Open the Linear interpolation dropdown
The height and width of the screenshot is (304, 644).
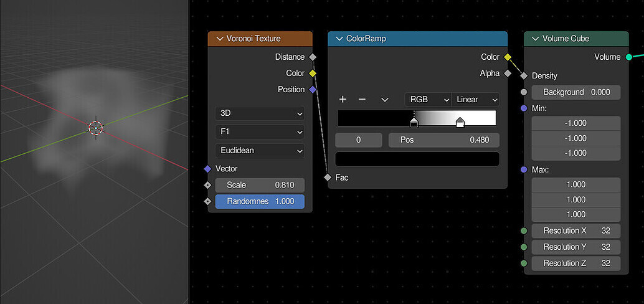476,100
